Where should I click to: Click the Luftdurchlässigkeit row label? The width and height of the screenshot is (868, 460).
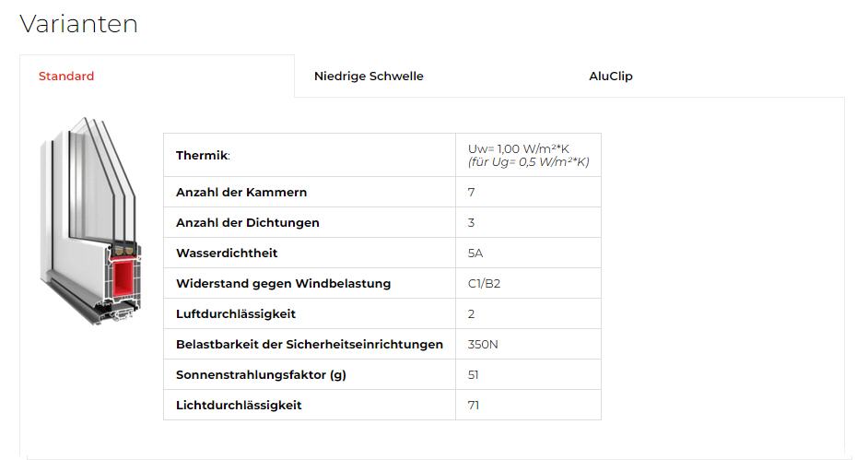(x=236, y=313)
